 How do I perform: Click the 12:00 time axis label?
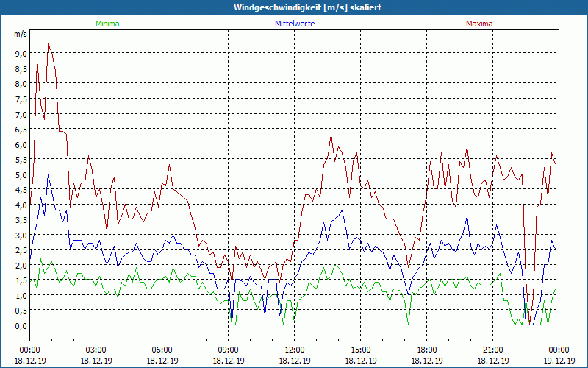point(295,350)
